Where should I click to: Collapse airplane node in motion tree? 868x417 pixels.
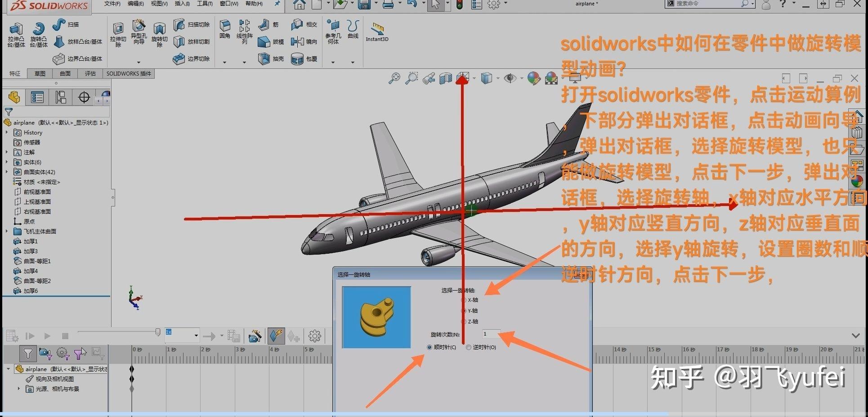tap(8, 369)
